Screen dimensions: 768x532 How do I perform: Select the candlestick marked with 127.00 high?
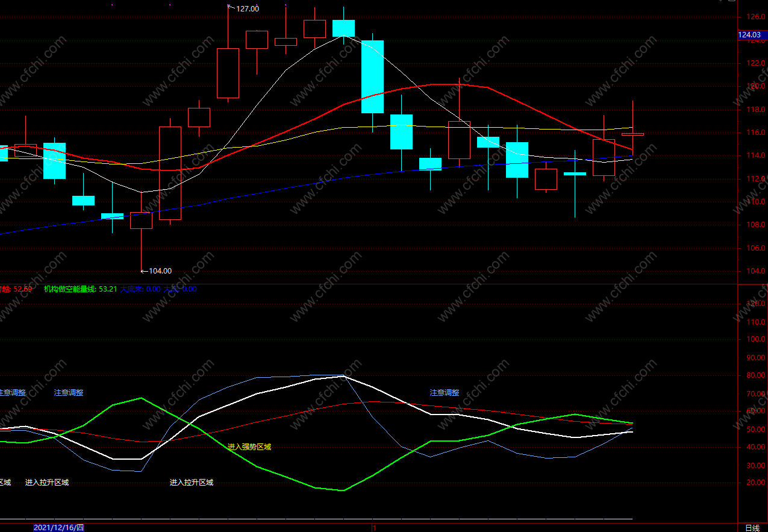pos(228,73)
